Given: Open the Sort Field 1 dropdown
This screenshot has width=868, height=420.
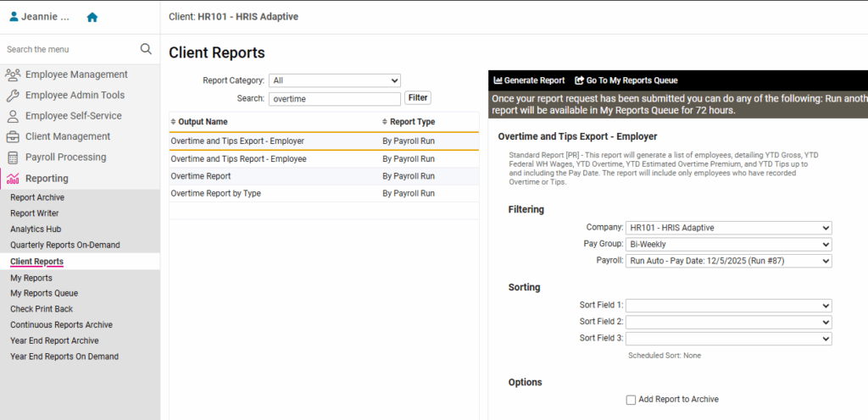Looking at the screenshot, I should (728, 306).
